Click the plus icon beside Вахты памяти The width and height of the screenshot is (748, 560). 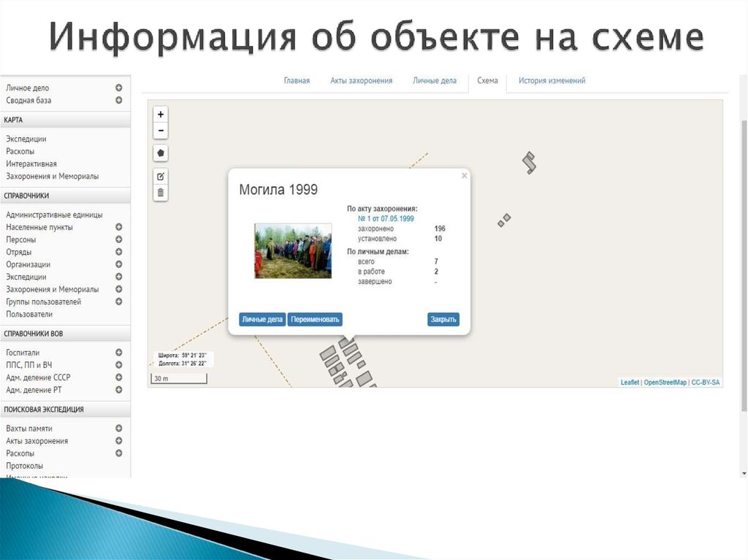click(118, 429)
